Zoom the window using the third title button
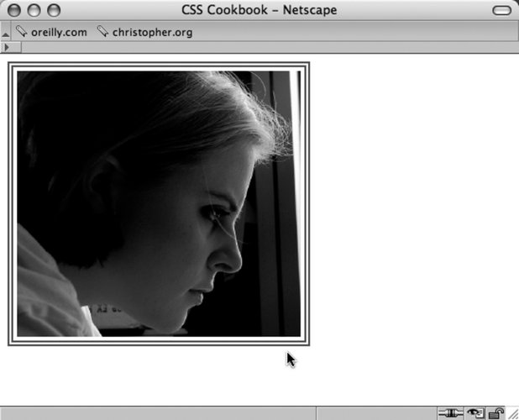Screen dimensions: 519x420 pos(54,10)
